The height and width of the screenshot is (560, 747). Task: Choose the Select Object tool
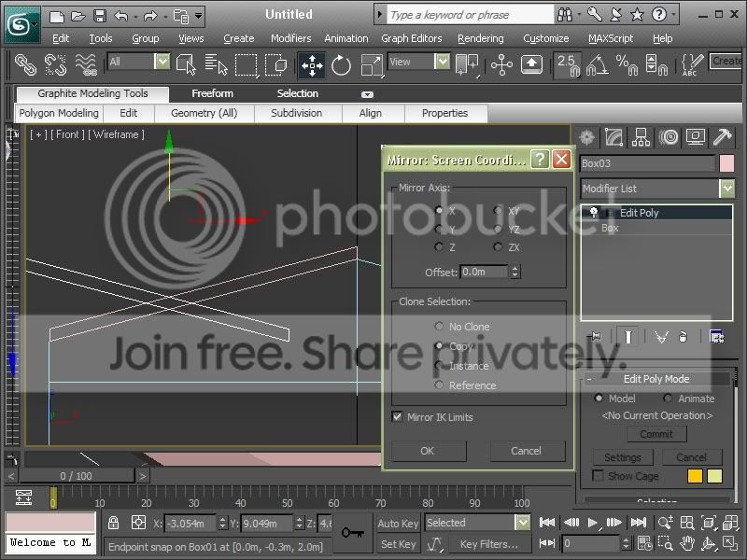point(186,64)
